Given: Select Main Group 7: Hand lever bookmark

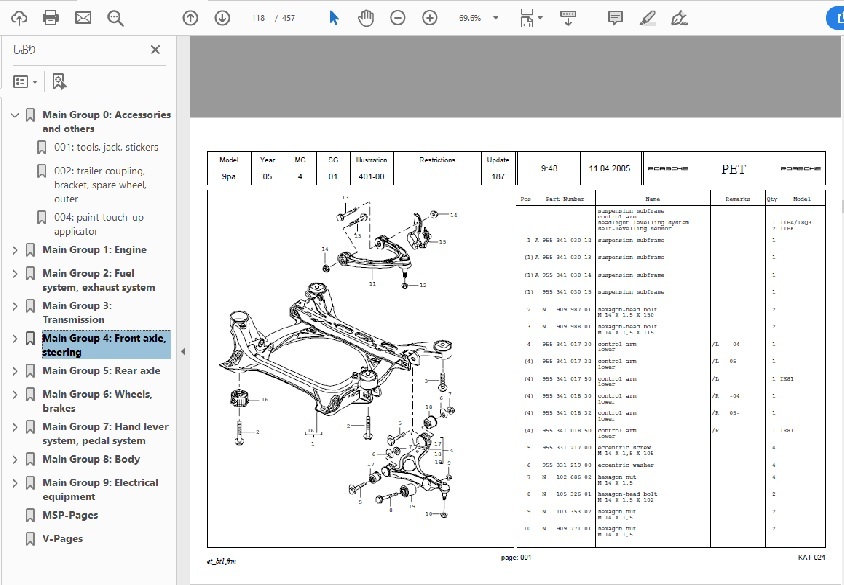Looking at the screenshot, I should click(x=106, y=433).
